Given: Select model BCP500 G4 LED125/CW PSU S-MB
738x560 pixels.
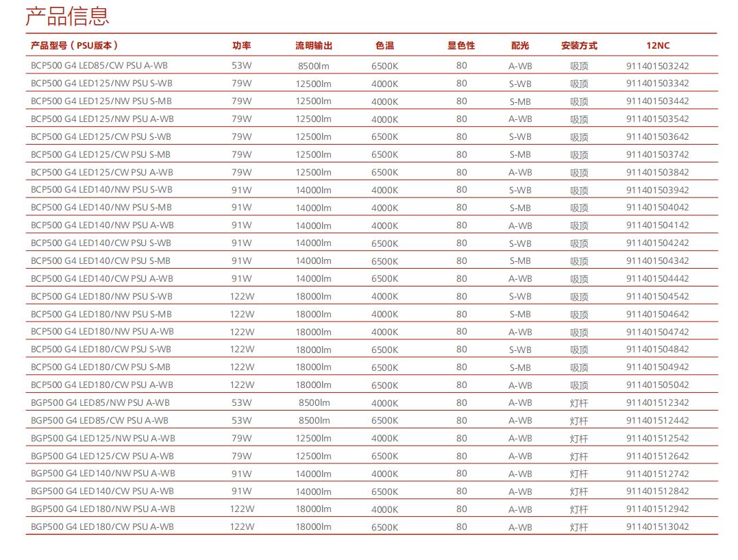Looking at the screenshot, I should tap(101, 154).
